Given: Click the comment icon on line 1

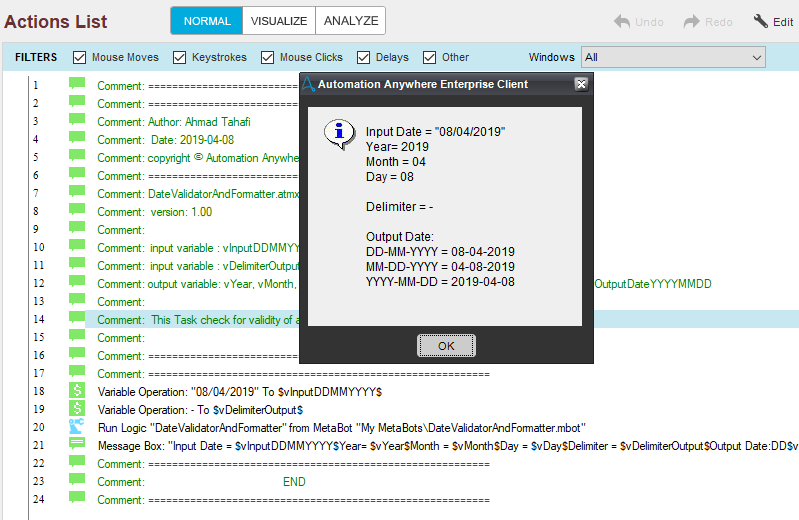Looking at the screenshot, I should [77, 84].
